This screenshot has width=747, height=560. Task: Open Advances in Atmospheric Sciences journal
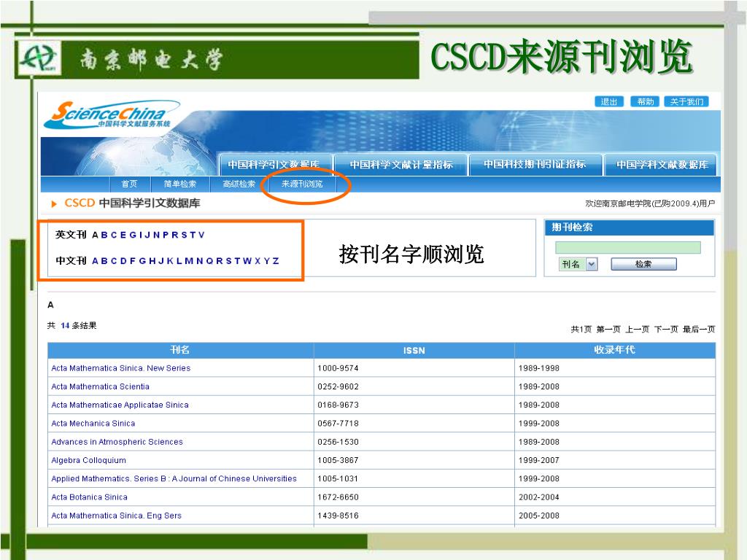[x=117, y=442]
